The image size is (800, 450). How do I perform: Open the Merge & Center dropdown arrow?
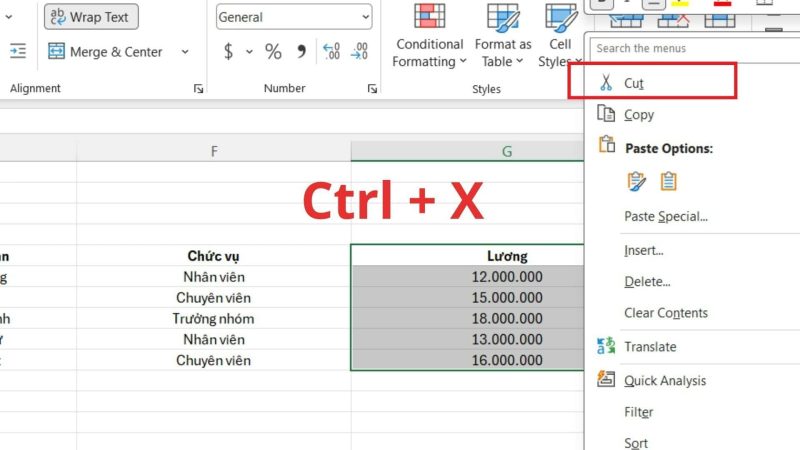pos(185,52)
